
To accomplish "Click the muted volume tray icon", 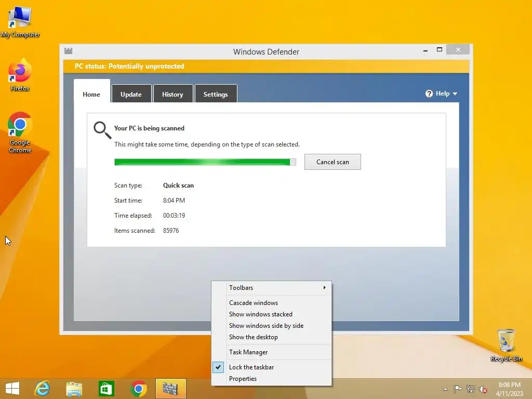I will [483, 389].
